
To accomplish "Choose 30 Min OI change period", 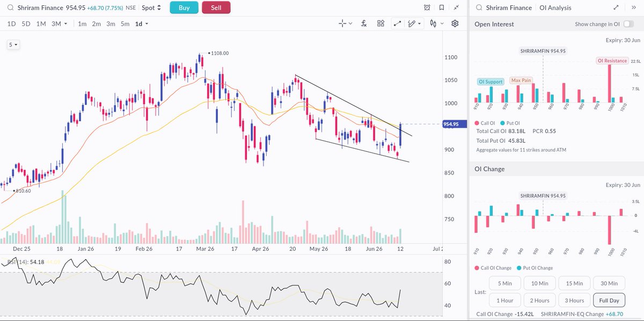I will (608, 283).
